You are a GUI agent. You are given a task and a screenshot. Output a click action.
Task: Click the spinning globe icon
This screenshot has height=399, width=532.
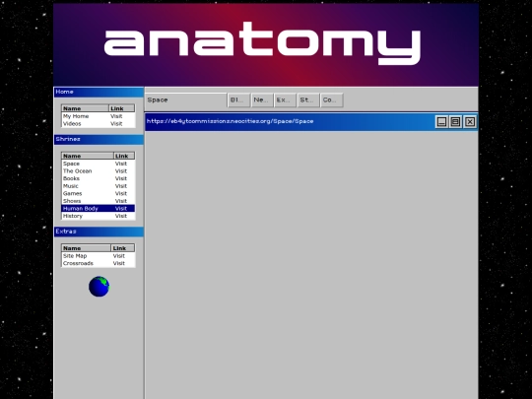(x=99, y=287)
